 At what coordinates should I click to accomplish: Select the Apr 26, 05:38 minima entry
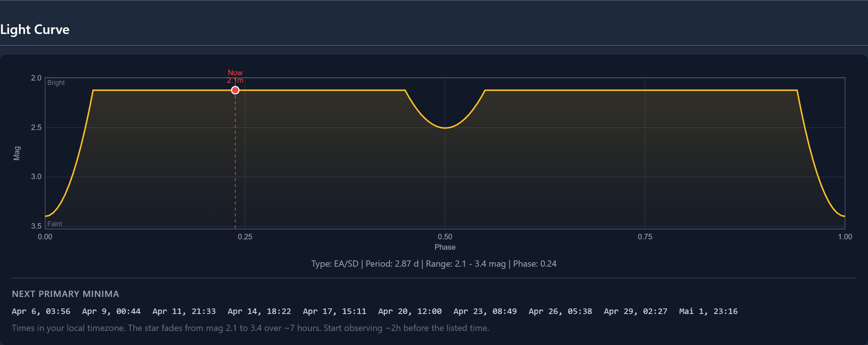click(560, 311)
